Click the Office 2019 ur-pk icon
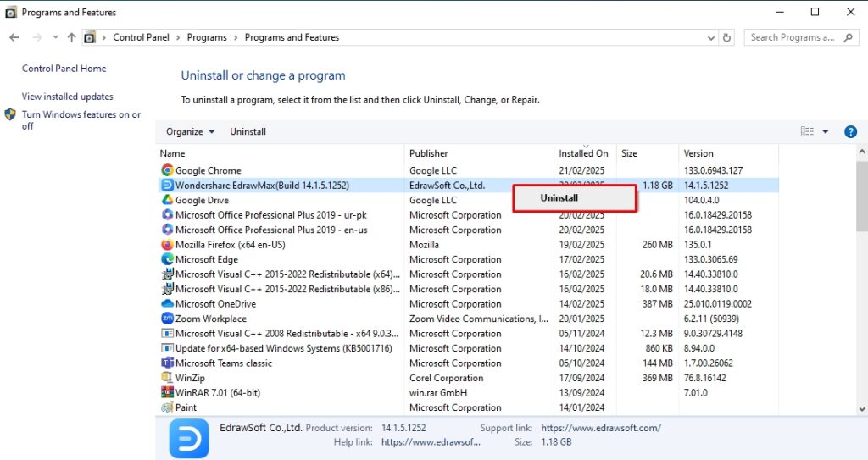This screenshot has height=460, width=868. tap(167, 215)
